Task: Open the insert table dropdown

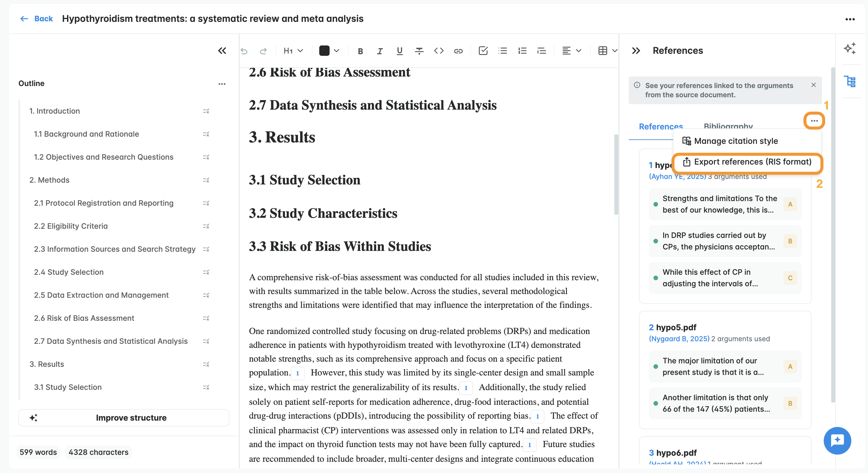Action: click(x=607, y=51)
